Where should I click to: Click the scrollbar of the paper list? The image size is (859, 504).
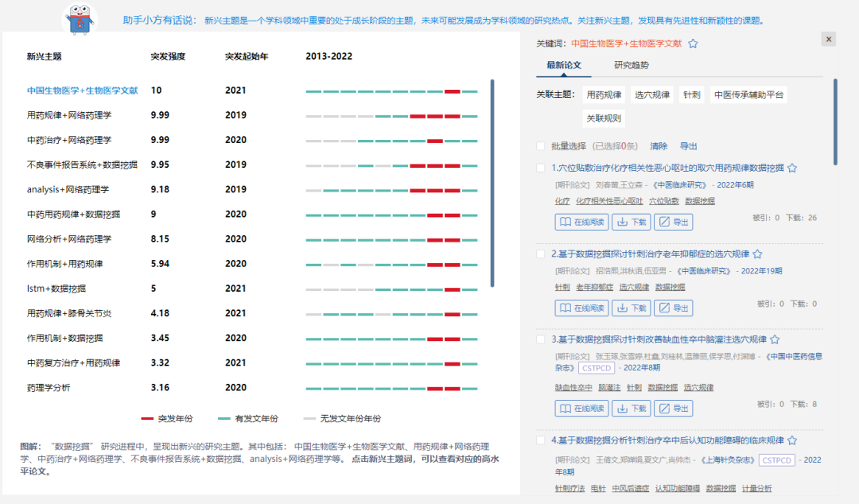[x=834, y=121]
